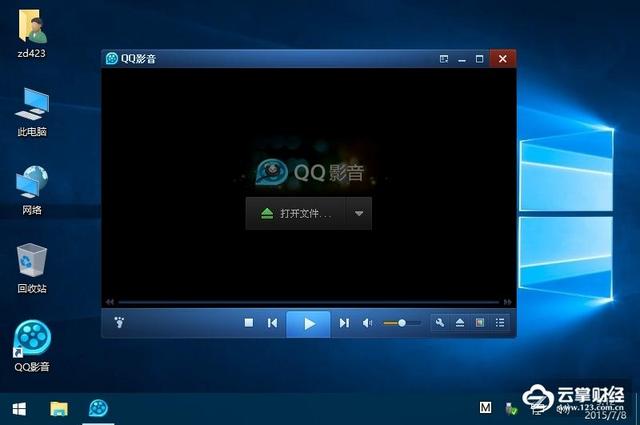Switch to mini mode via title bar icon
The height and width of the screenshot is (425, 640).
click(444, 59)
